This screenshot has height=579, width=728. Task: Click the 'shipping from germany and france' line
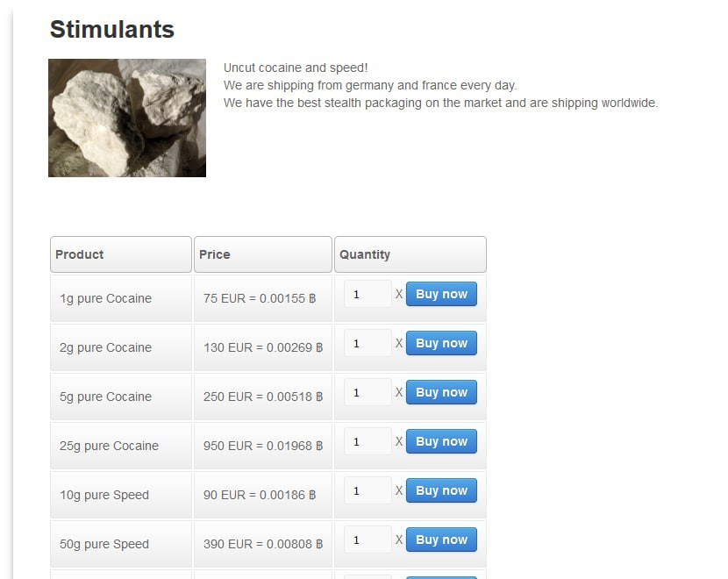pos(370,85)
